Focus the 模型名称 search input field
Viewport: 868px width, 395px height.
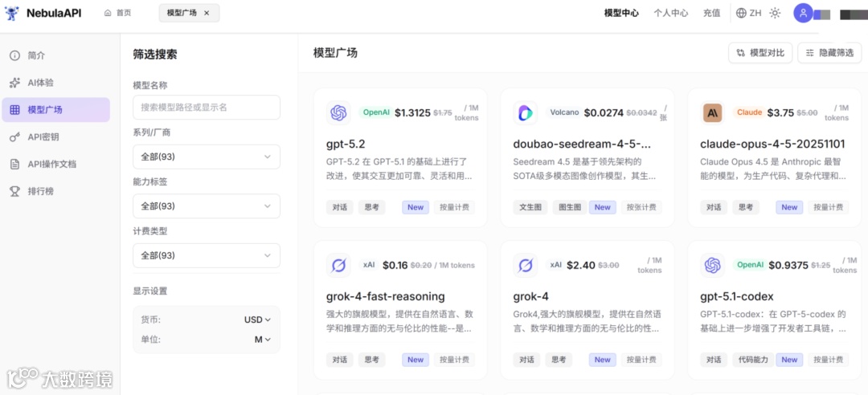[207, 108]
